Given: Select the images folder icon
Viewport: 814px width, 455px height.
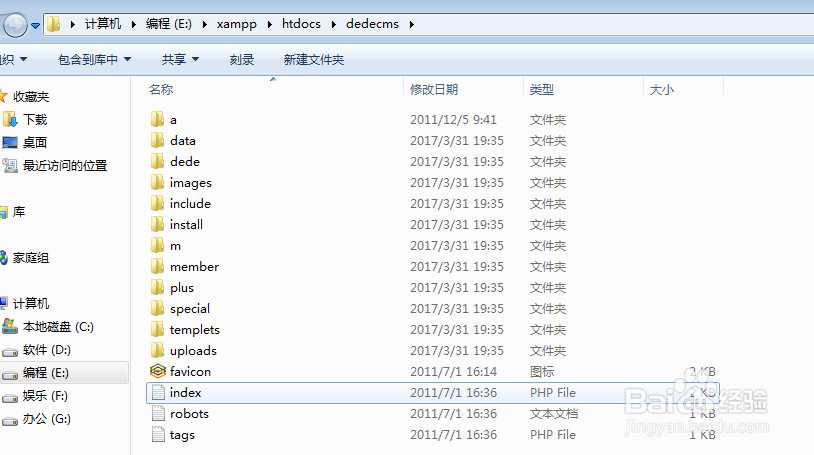Looking at the screenshot, I should pyautogui.click(x=157, y=182).
